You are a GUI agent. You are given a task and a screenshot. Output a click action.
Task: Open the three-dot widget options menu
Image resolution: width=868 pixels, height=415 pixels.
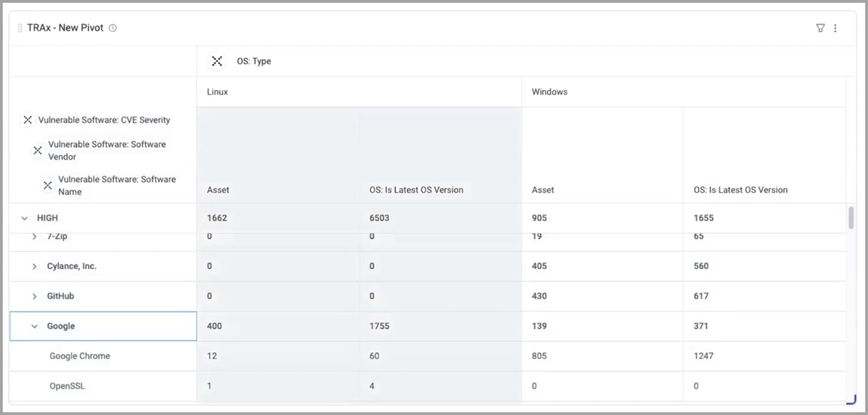pos(835,28)
